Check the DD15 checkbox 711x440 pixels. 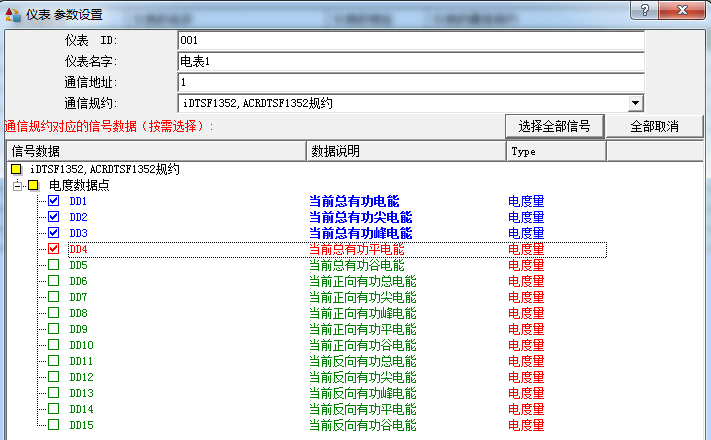tap(54, 425)
